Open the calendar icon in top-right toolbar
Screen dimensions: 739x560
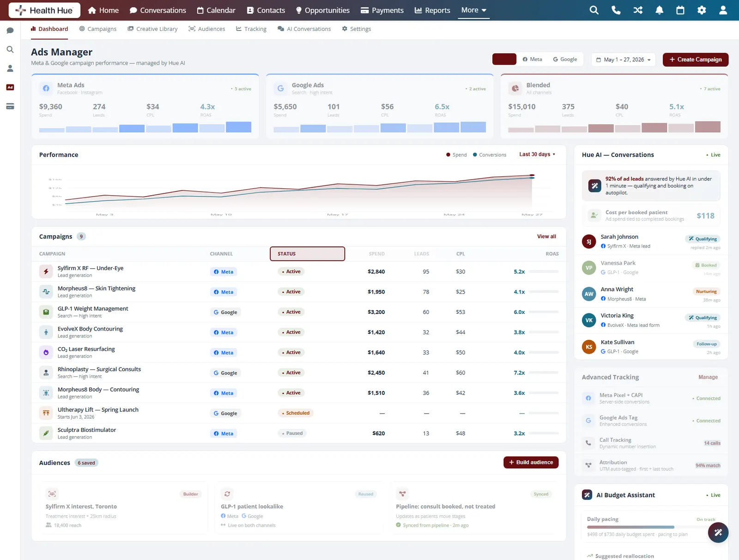point(680,10)
